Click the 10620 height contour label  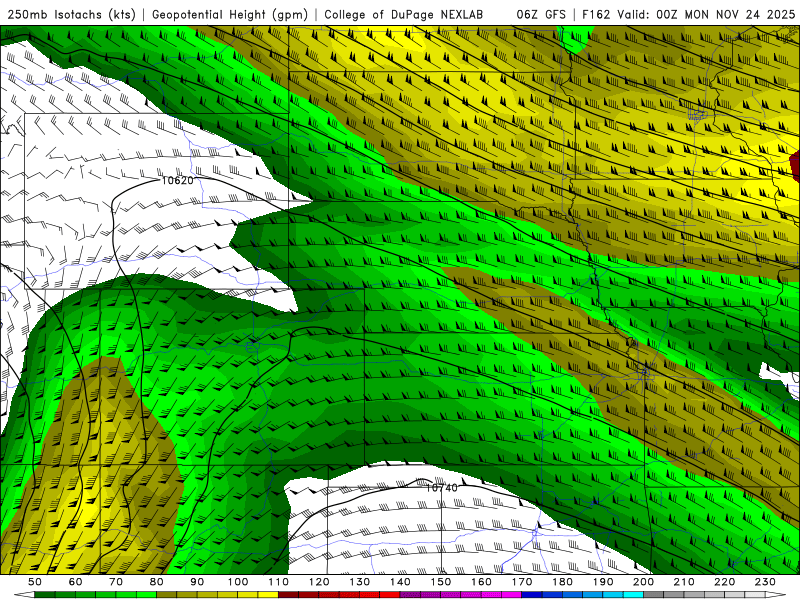click(x=178, y=181)
